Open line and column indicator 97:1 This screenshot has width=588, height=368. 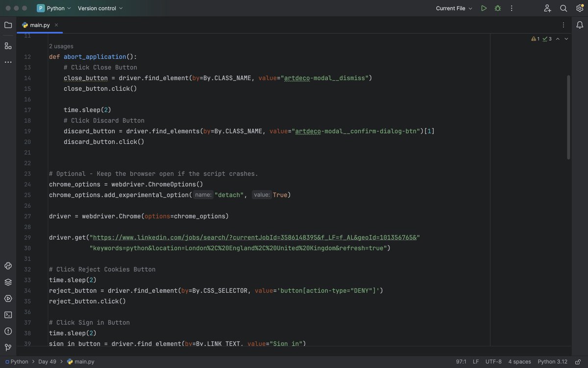click(461, 362)
